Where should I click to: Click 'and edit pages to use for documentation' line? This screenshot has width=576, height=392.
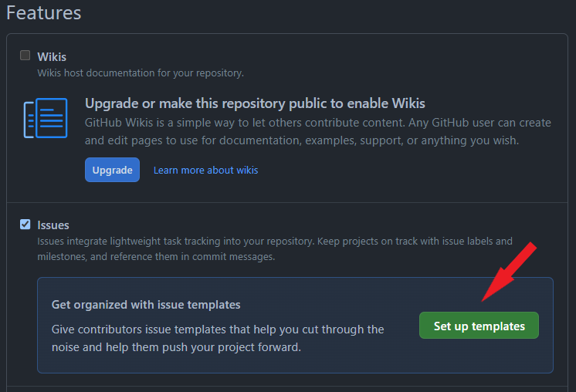[x=301, y=140]
